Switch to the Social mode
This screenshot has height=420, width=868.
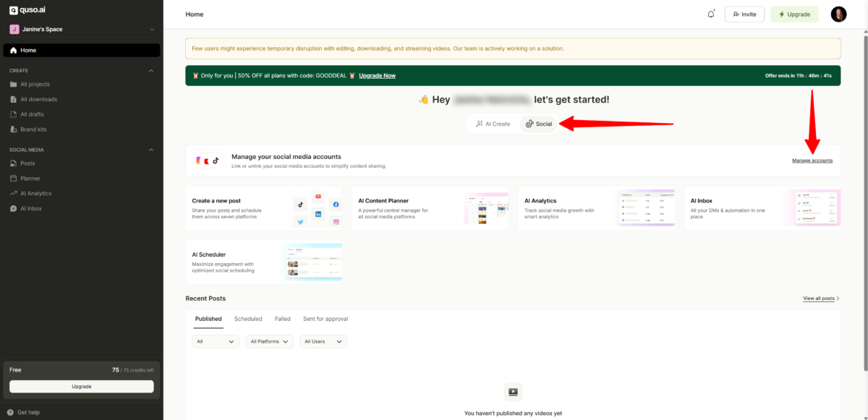click(x=539, y=124)
